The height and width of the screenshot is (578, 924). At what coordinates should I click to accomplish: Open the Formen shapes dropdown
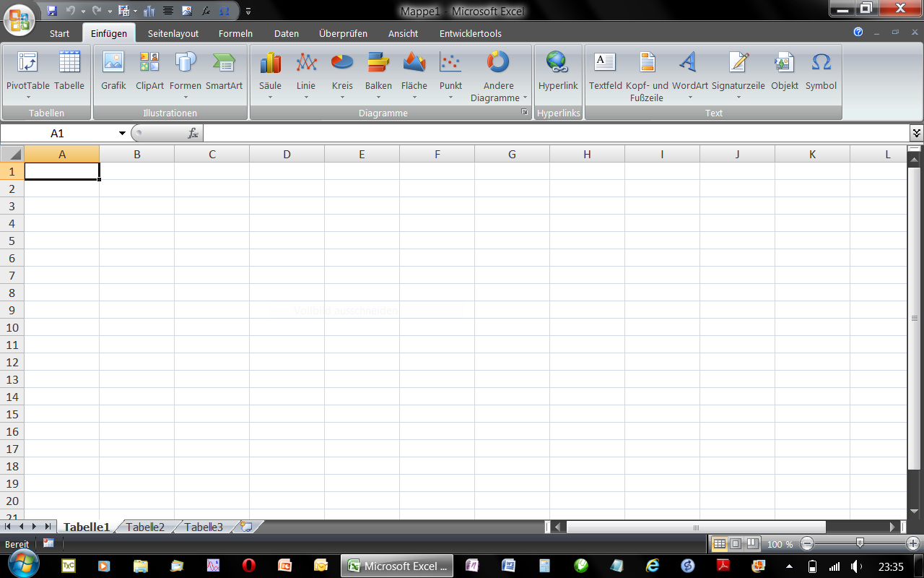click(186, 75)
